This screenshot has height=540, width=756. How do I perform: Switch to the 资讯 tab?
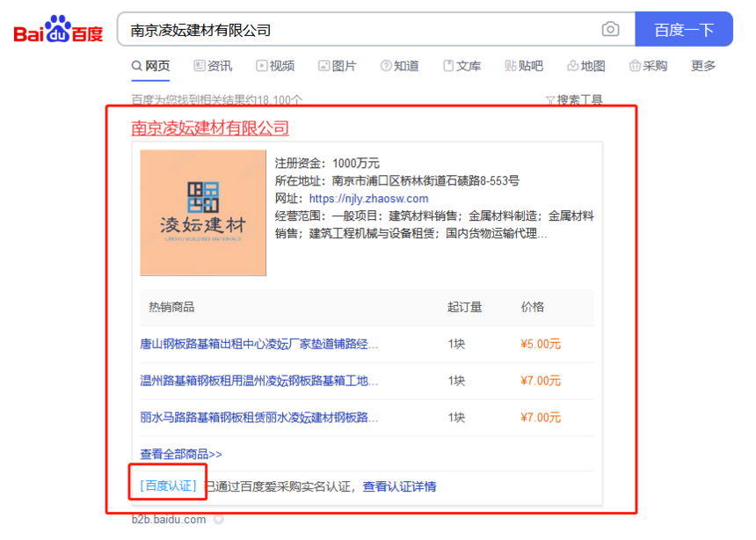coord(213,66)
